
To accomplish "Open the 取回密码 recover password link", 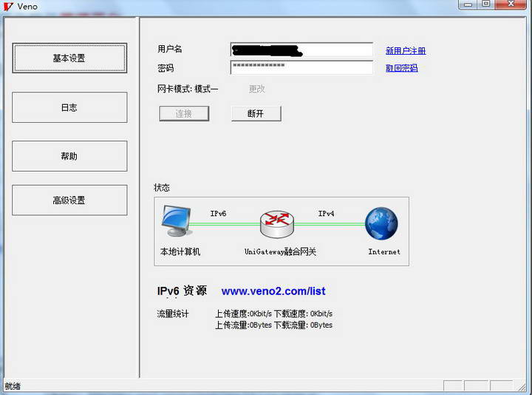I will [x=401, y=68].
